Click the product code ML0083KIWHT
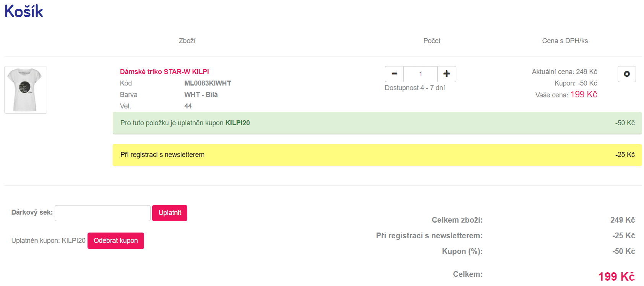 [x=208, y=83]
